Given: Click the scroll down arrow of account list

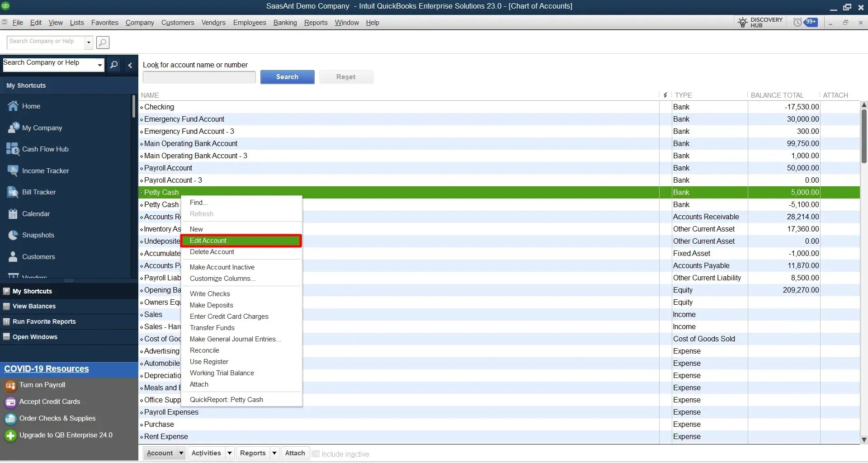Looking at the screenshot, I should [864, 440].
